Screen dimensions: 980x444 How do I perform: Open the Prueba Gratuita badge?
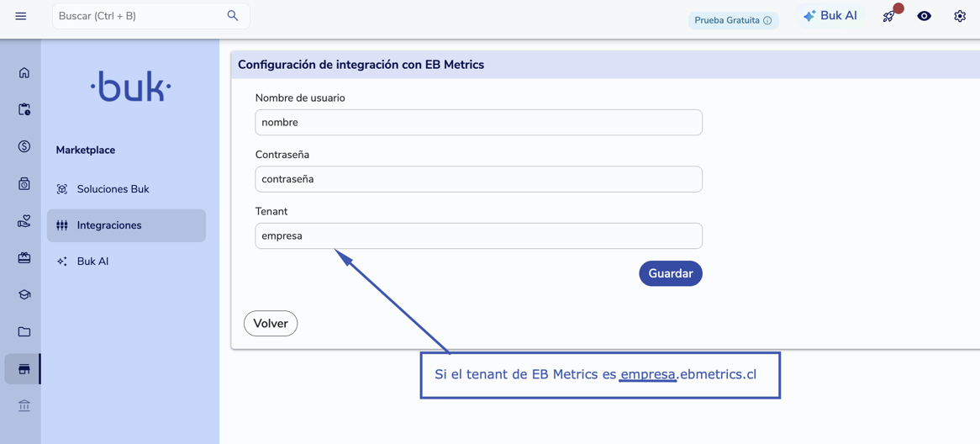click(x=734, y=20)
